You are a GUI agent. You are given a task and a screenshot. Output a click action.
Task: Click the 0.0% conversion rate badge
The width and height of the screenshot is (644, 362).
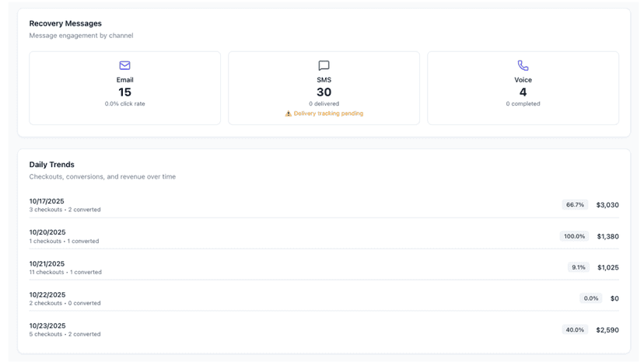[591, 298]
